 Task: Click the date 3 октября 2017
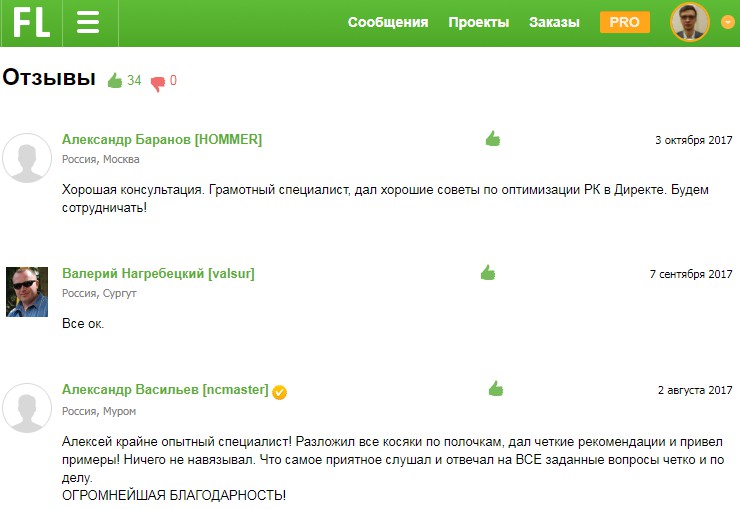(x=694, y=140)
